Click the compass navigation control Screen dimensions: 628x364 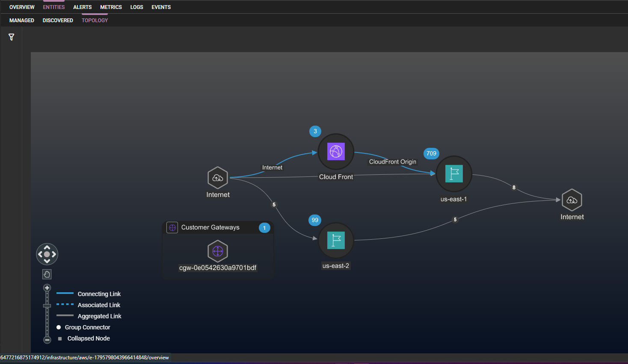point(47,254)
